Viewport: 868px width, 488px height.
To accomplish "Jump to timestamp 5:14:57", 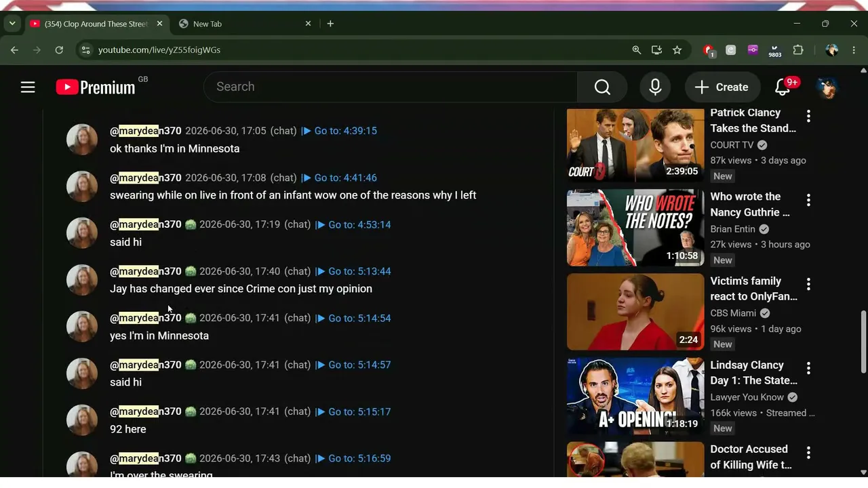I will click(x=353, y=365).
